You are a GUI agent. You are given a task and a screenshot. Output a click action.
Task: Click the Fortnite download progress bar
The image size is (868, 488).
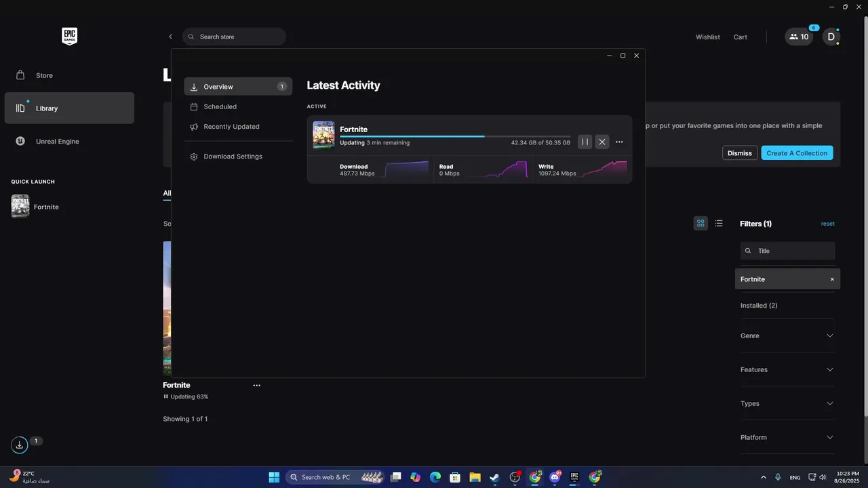tap(455, 136)
